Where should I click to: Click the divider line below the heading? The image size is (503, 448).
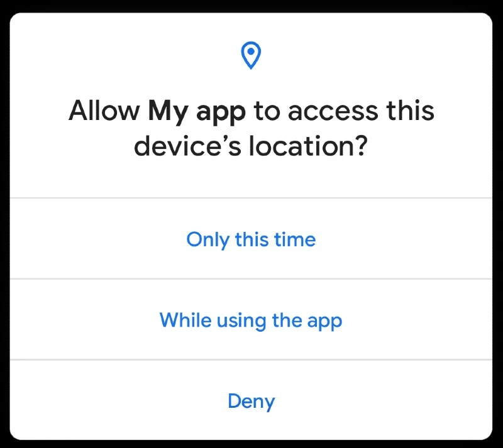(251, 198)
